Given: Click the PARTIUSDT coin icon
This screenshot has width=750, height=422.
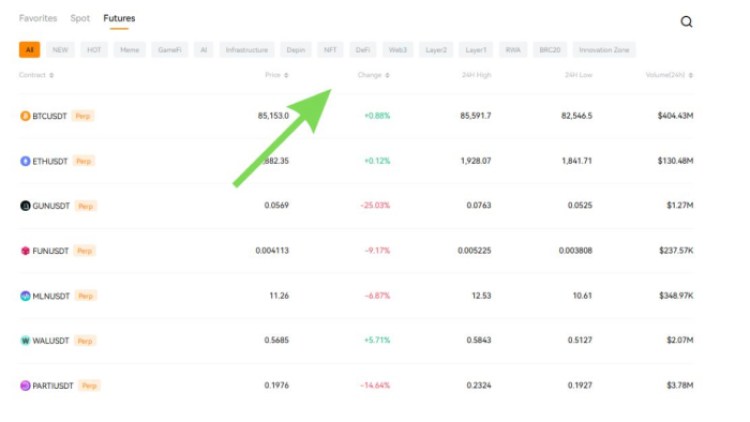Looking at the screenshot, I should [x=25, y=385].
